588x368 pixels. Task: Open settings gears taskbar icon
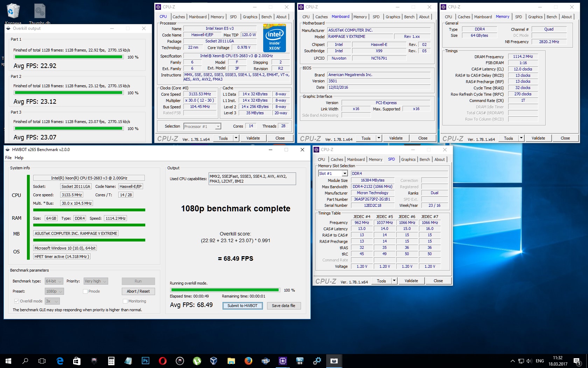pos(317,361)
